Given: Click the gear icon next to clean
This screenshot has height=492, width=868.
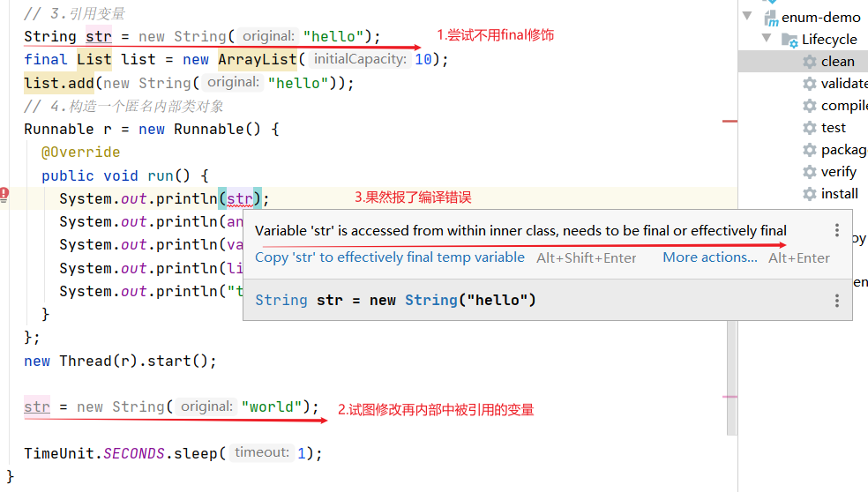Looking at the screenshot, I should tap(809, 62).
